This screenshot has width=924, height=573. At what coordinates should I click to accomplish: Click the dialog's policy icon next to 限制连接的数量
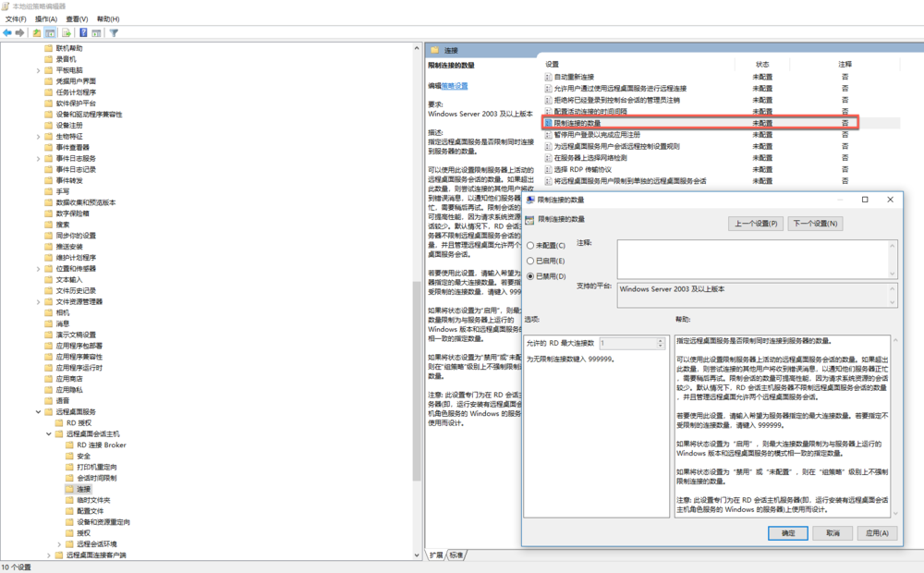(529, 220)
